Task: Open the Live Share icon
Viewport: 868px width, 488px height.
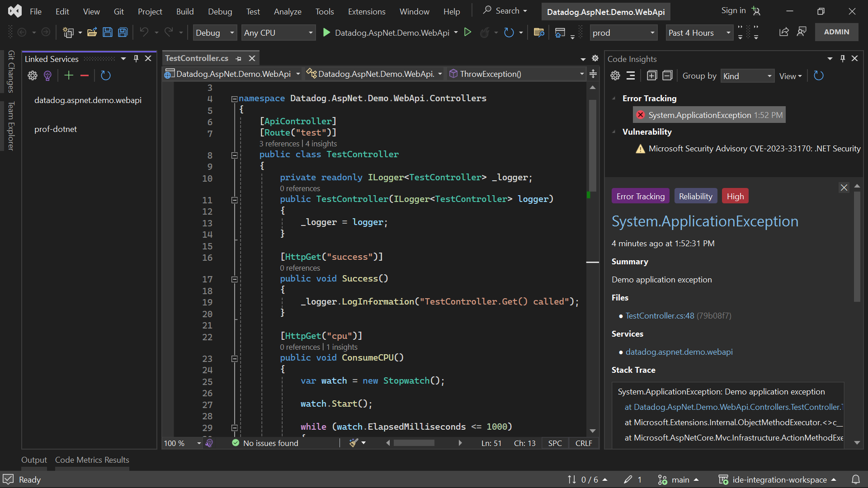Action: click(x=784, y=32)
